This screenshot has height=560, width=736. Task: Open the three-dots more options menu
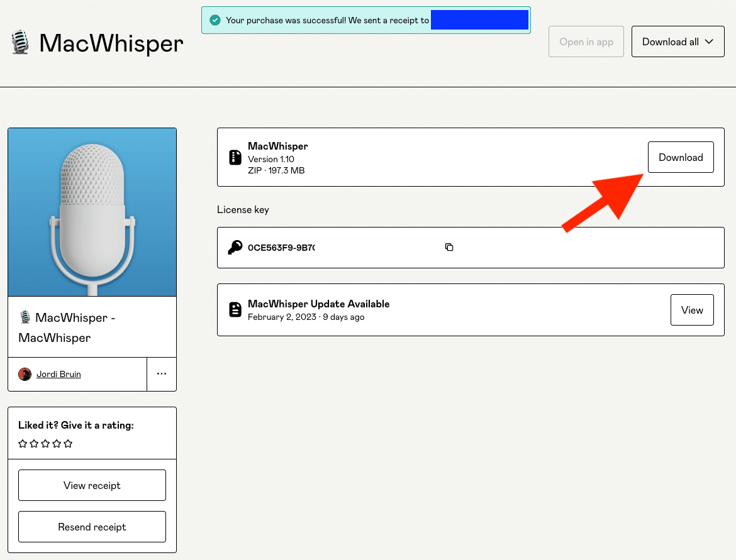click(162, 374)
